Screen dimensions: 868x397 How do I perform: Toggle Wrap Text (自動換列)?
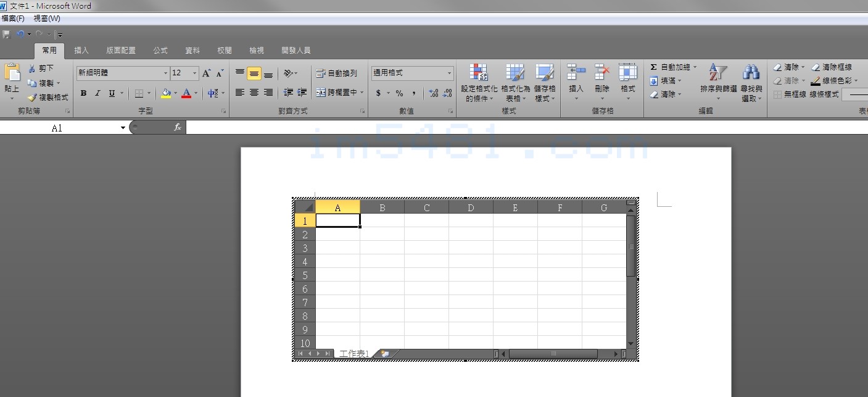(337, 73)
